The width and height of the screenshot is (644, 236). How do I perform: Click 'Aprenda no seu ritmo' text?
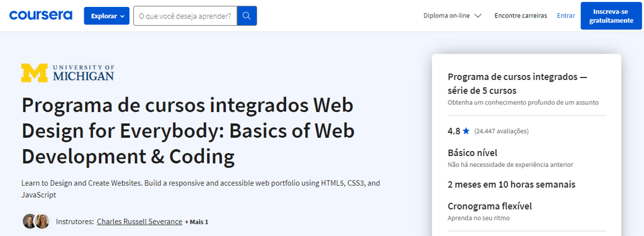479,218
